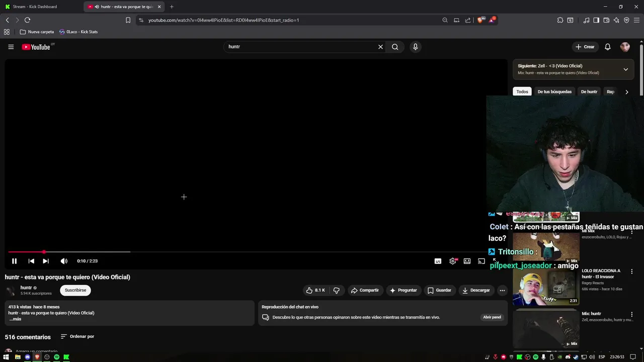Subscribe to huntr channel
This screenshot has height=362, width=644.
(75, 290)
